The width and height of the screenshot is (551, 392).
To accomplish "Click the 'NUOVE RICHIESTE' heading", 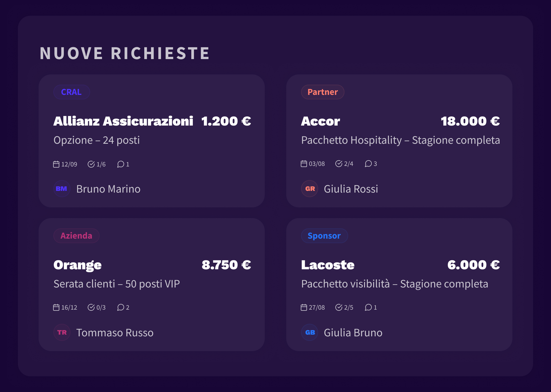I will [125, 53].
